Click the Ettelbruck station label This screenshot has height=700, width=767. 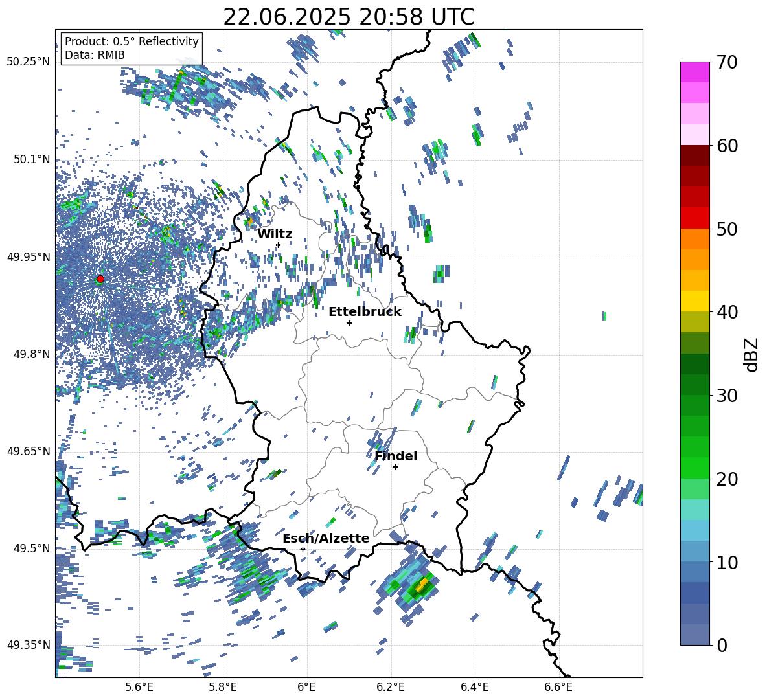[x=365, y=312]
